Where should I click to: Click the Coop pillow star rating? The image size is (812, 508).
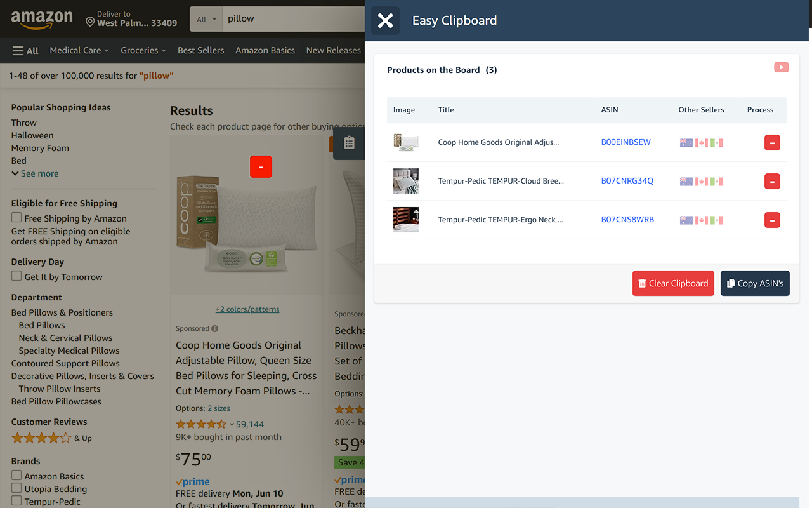coord(201,424)
